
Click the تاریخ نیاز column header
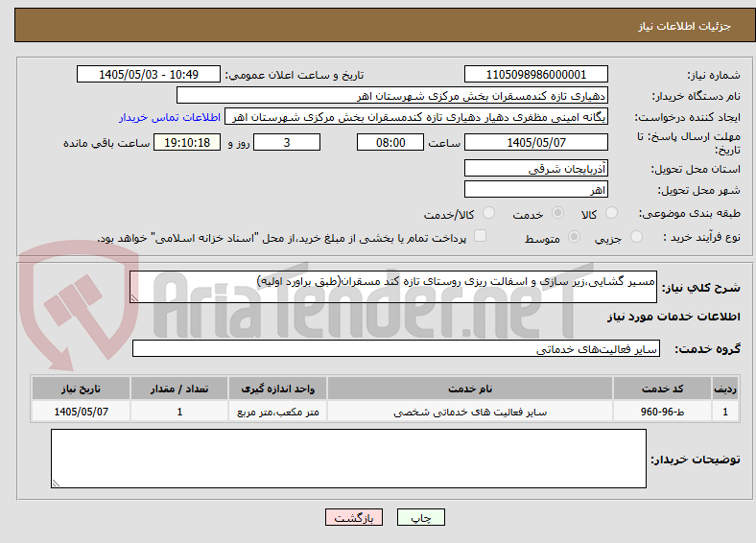tap(81, 389)
